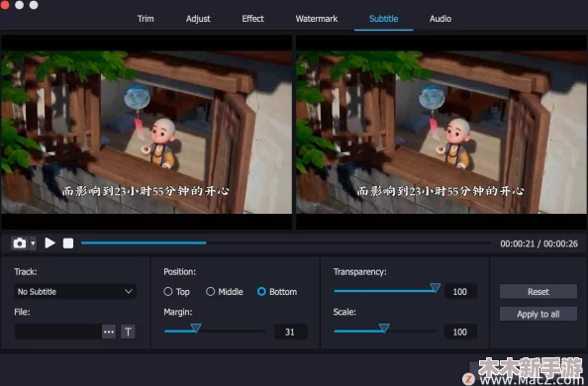Click the Transparency slider handle
The width and height of the screenshot is (588, 386).
(435, 288)
